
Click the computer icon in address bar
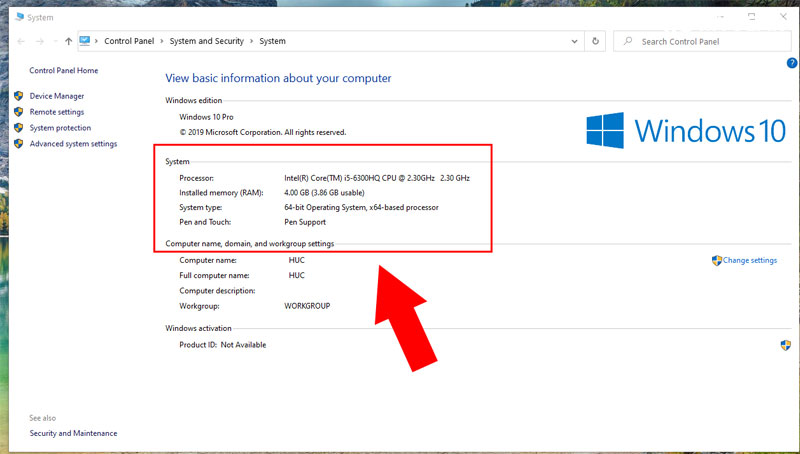85,41
